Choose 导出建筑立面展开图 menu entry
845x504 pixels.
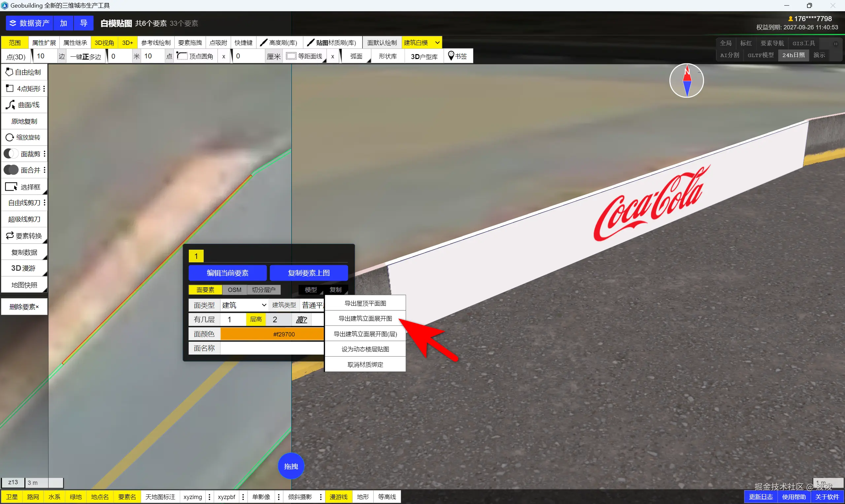pos(365,319)
